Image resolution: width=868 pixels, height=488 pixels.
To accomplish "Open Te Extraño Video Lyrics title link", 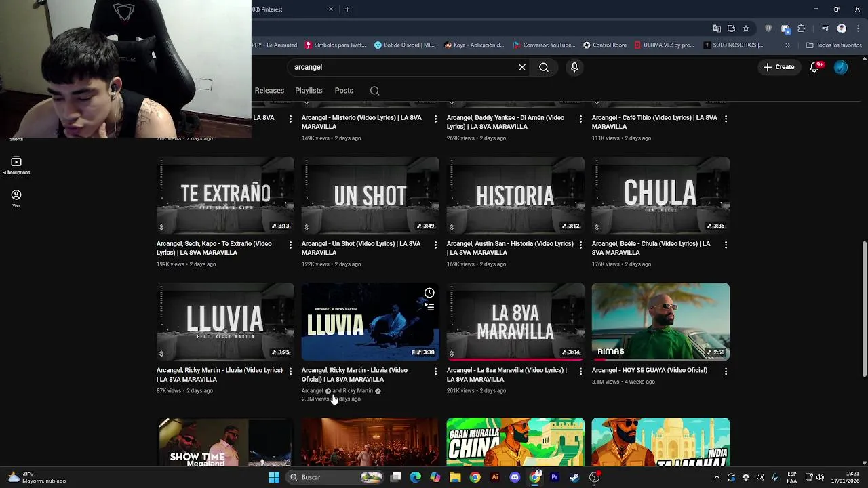I will (214, 248).
